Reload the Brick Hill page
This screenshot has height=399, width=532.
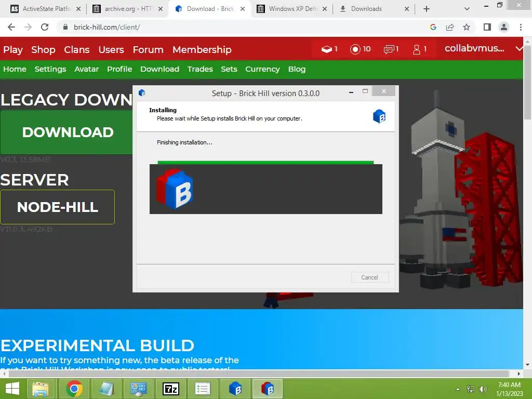[45, 27]
